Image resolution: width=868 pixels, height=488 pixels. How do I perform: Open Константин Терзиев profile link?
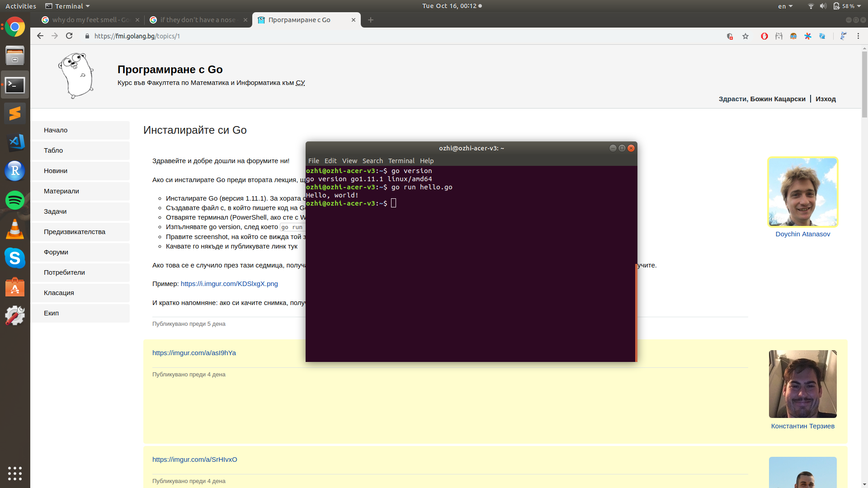coord(802,426)
